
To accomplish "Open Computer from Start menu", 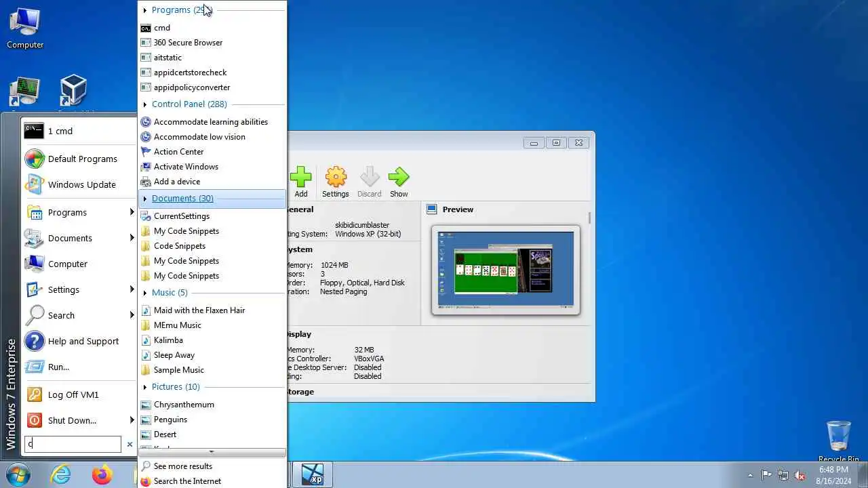I will [x=79, y=264].
